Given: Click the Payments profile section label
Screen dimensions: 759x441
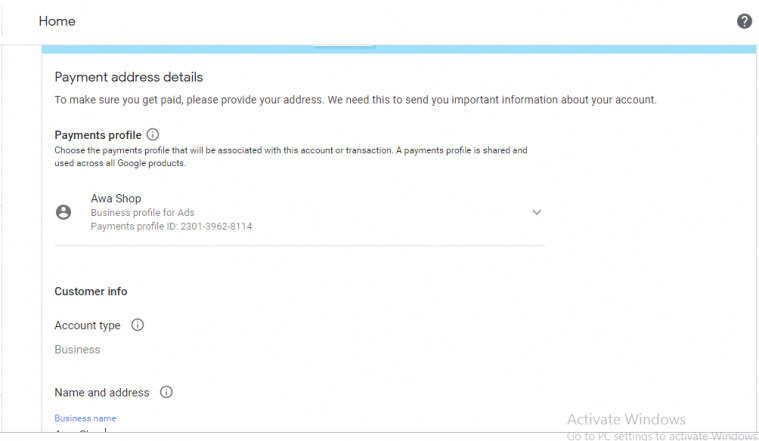Looking at the screenshot, I should tap(97, 134).
